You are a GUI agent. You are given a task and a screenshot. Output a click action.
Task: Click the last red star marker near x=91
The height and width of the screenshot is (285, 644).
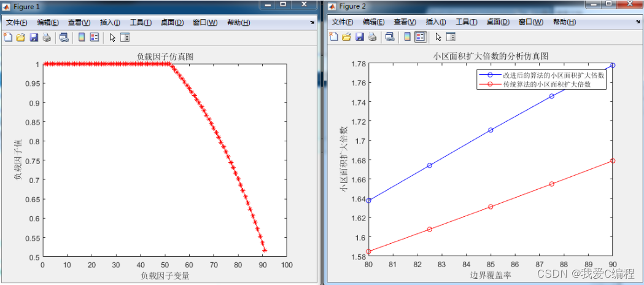tap(265, 250)
